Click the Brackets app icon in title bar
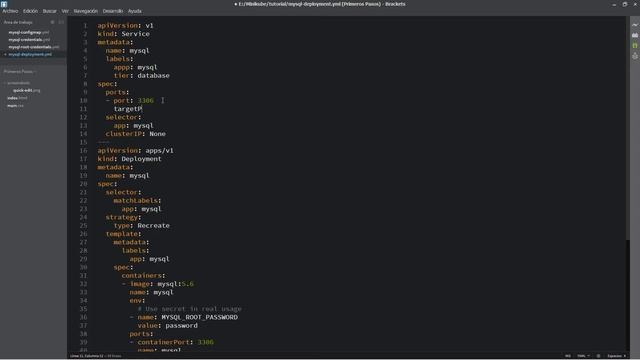The image size is (640, 360). point(4,4)
